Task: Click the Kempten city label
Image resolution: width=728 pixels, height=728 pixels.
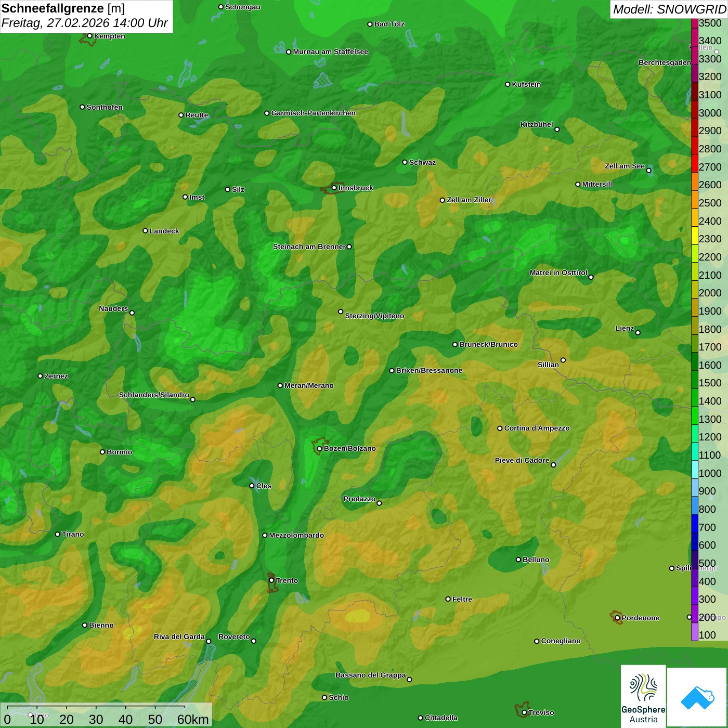Action: coord(109,36)
